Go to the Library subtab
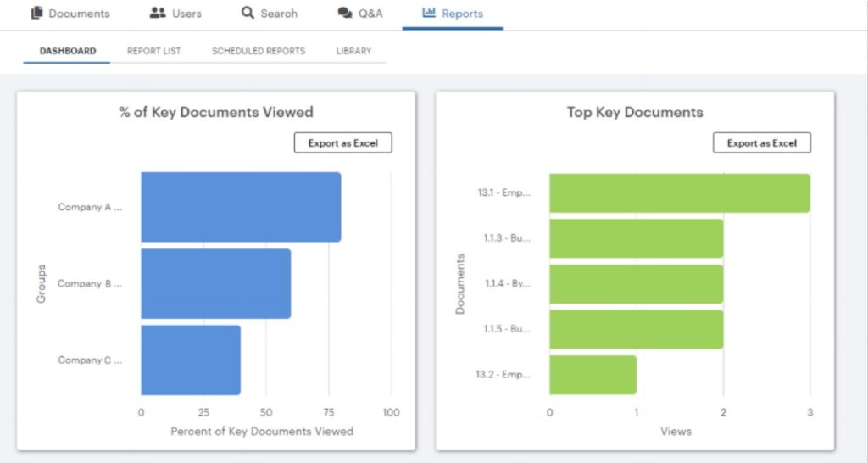 [x=353, y=51]
